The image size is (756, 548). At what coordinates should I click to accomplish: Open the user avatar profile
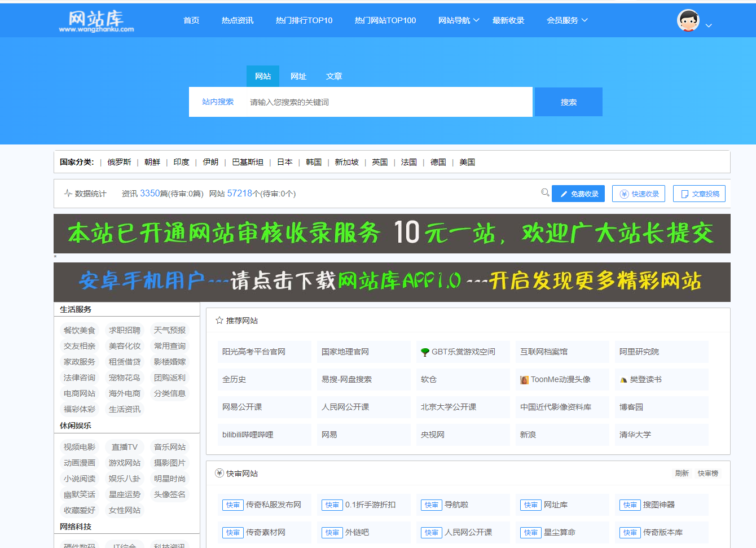pos(688,20)
